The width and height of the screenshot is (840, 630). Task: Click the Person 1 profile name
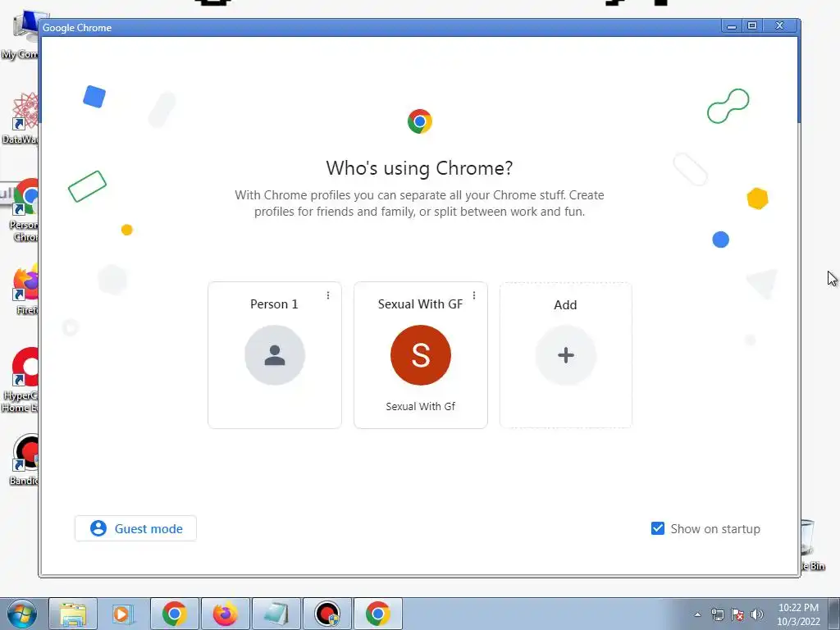click(x=274, y=304)
